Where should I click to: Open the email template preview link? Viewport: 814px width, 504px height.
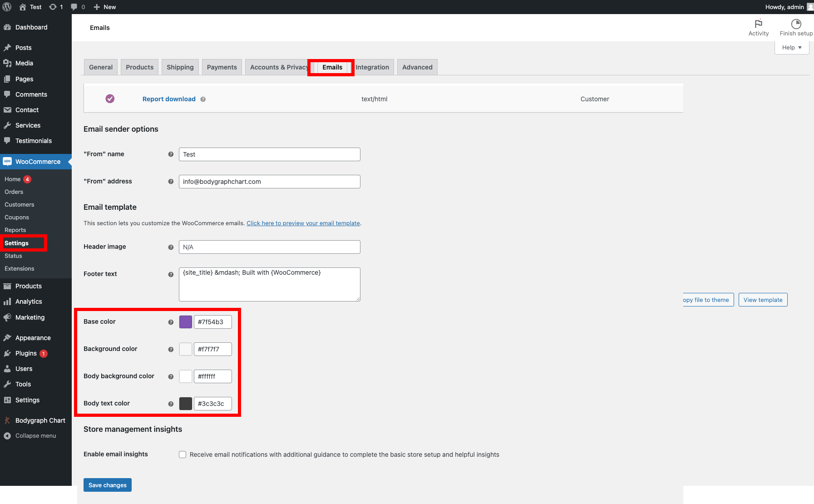click(303, 223)
